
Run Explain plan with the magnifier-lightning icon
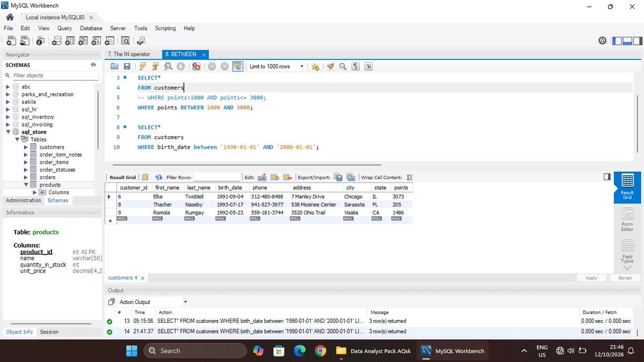point(167,67)
